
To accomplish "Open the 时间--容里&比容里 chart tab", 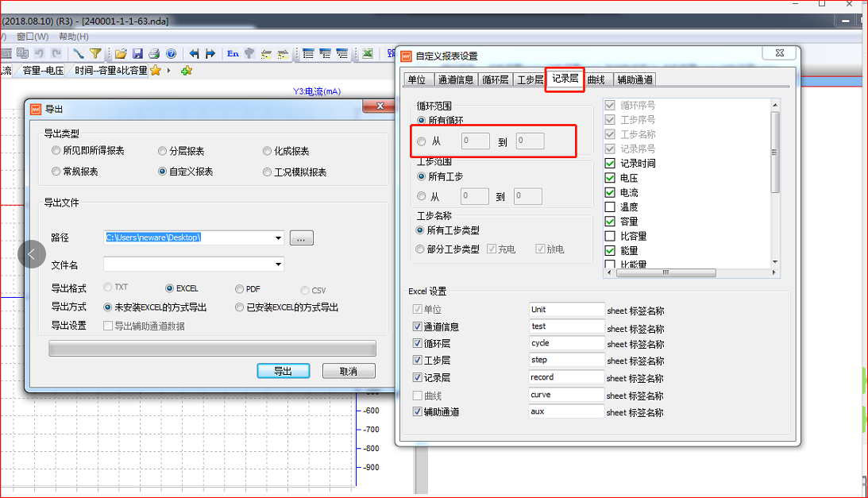I will click(110, 71).
